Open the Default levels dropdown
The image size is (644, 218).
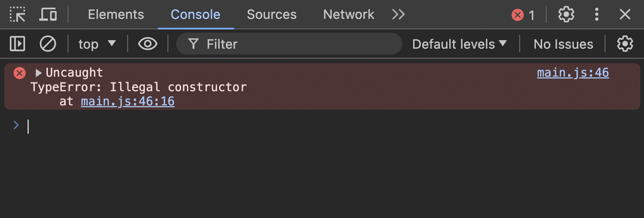(x=459, y=44)
